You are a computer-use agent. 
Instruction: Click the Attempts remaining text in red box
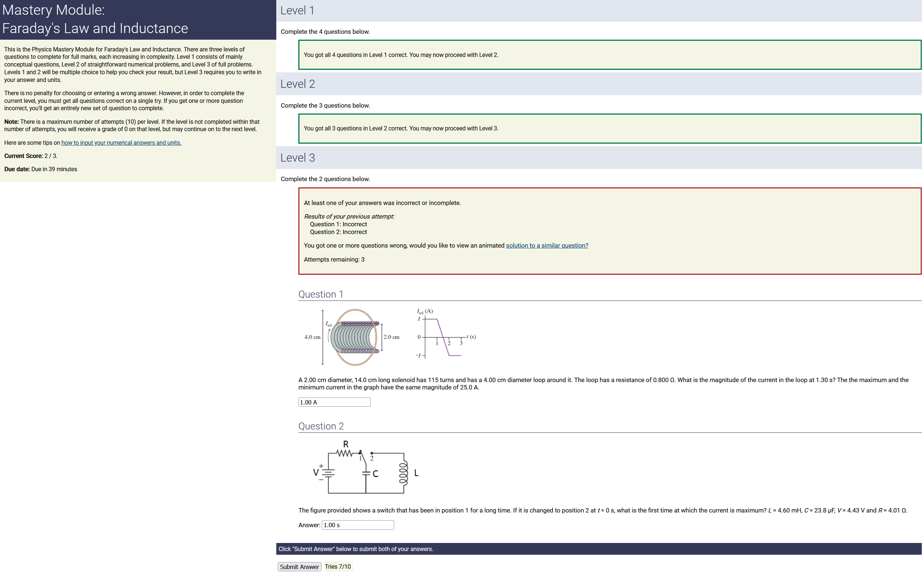(x=334, y=259)
